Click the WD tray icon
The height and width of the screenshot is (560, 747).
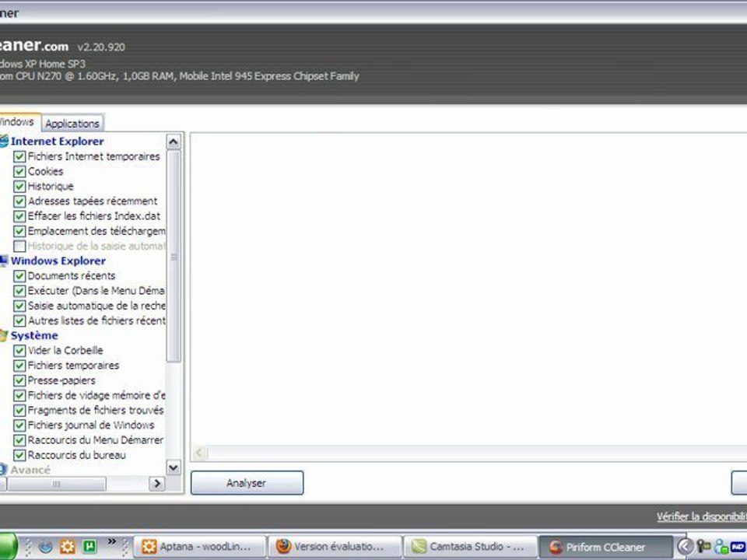pos(738,547)
